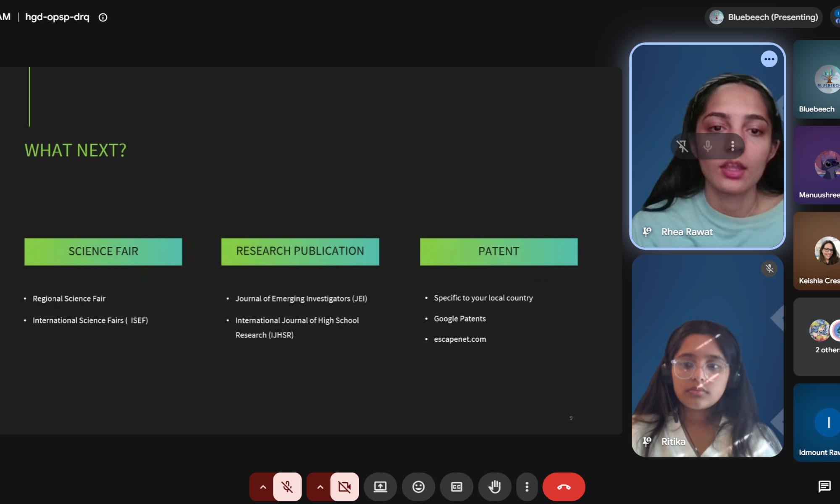Select the Manuushree participant tile
The width and height of the screenshot is (840, 504).
tap(816, 165)
